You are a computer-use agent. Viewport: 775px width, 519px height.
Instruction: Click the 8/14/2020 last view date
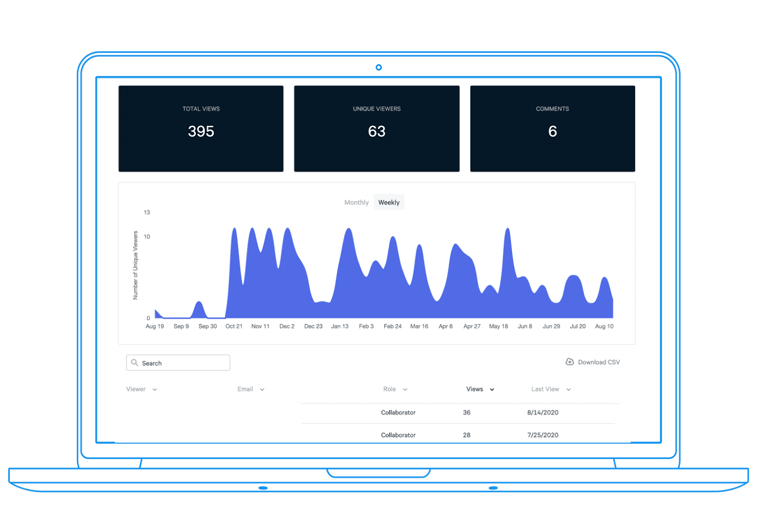[543, 413]
